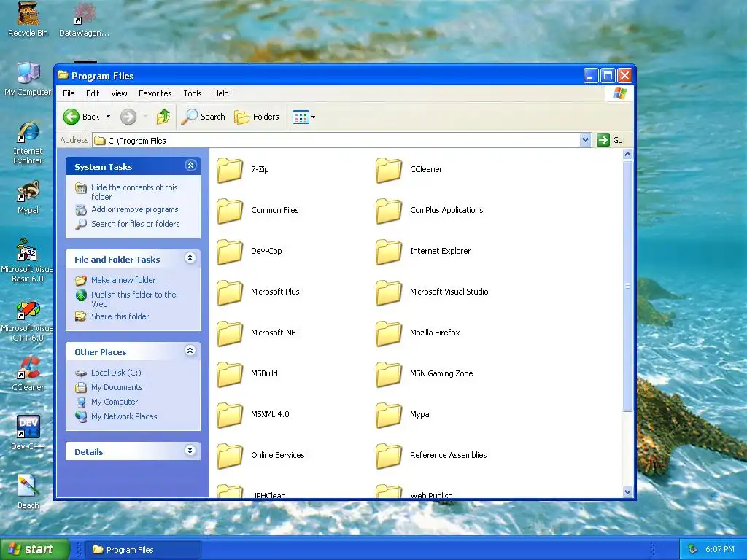Open the Edit menu

93,93
